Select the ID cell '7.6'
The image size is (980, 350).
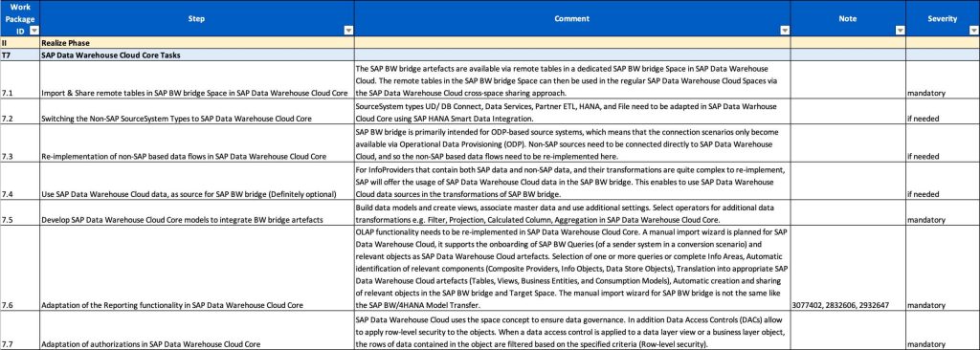[x=20, y=269]
